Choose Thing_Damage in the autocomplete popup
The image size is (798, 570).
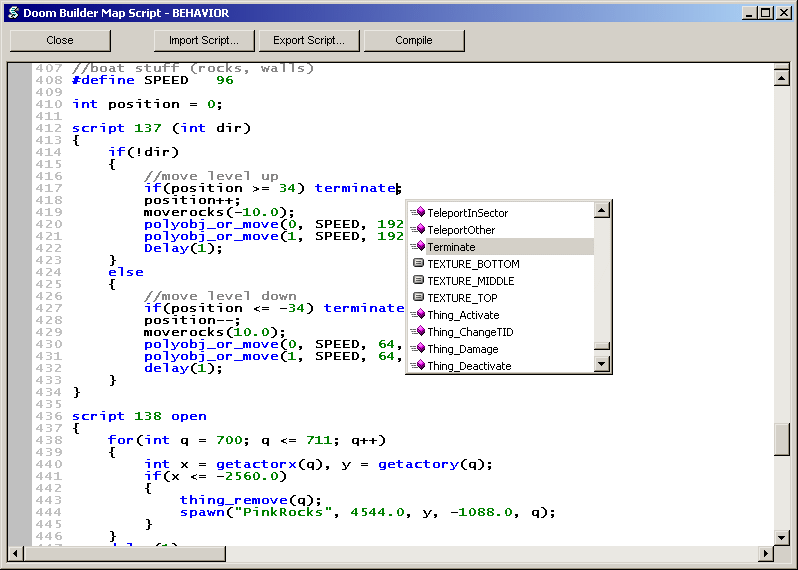pos(462,349)
